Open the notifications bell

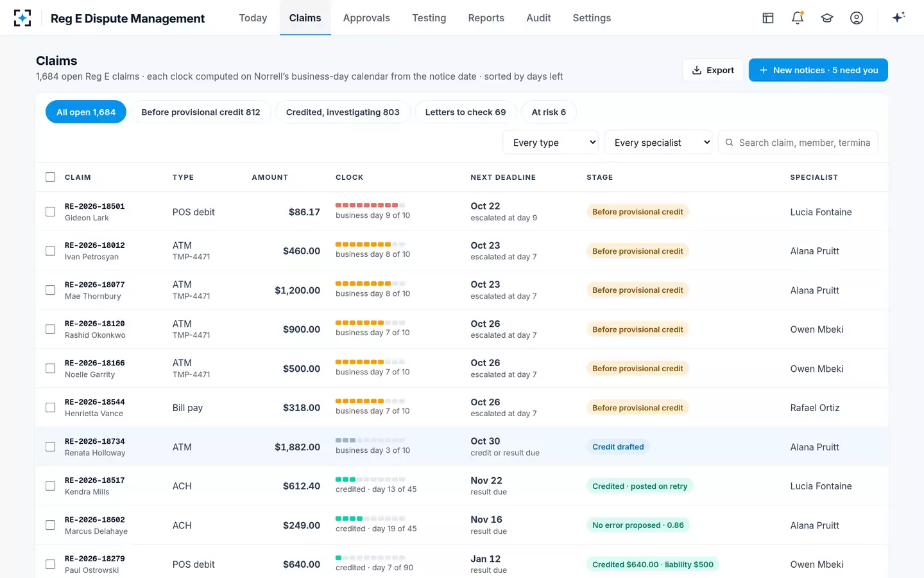pos(798,18)
